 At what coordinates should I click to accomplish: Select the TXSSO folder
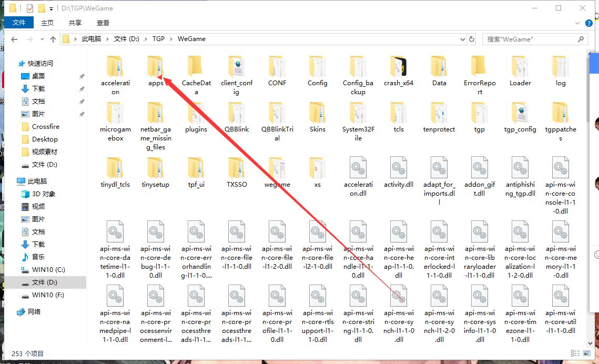tap(237, 173)
